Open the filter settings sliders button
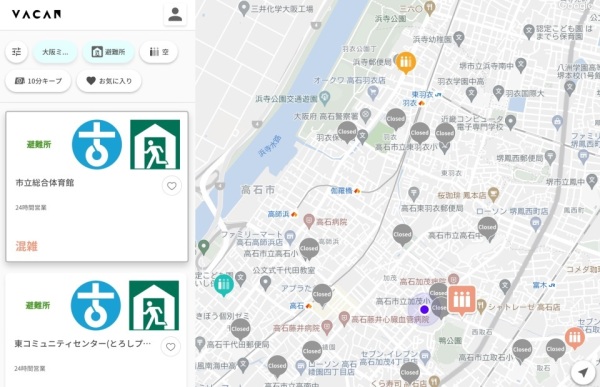 [x=16, y=51]
